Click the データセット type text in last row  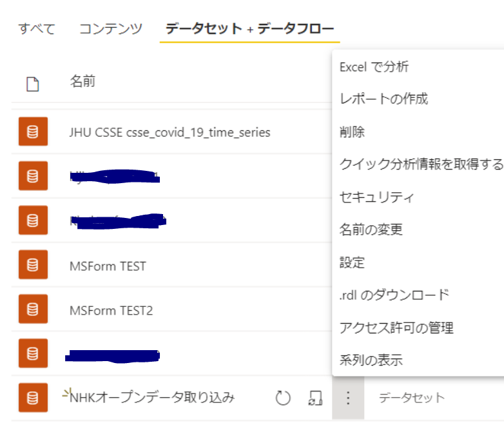[412, 398]
